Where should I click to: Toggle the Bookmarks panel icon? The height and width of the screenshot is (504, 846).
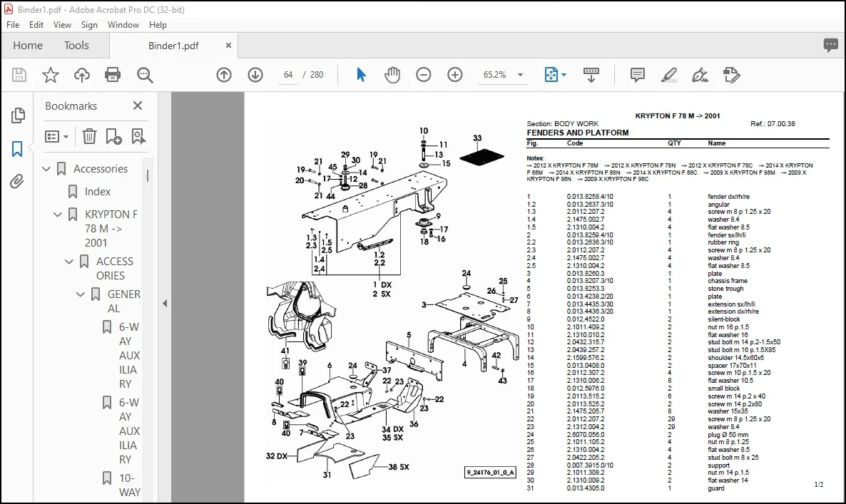[x=17, y=149]
